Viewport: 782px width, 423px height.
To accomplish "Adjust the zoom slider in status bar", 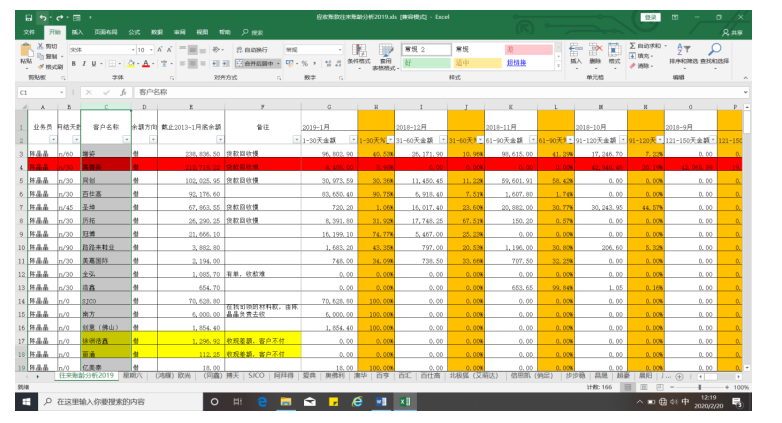I will (x=700, y=387).
